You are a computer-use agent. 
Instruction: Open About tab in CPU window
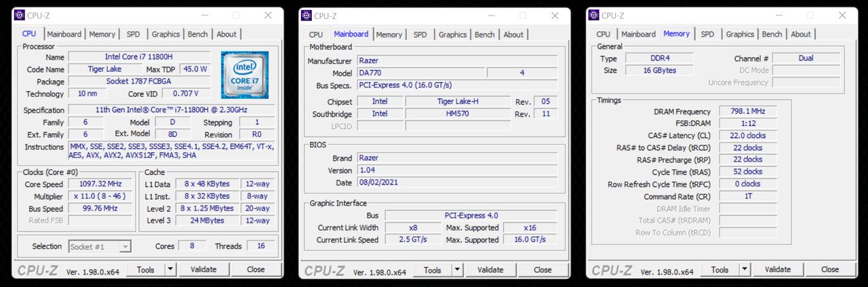226,34
